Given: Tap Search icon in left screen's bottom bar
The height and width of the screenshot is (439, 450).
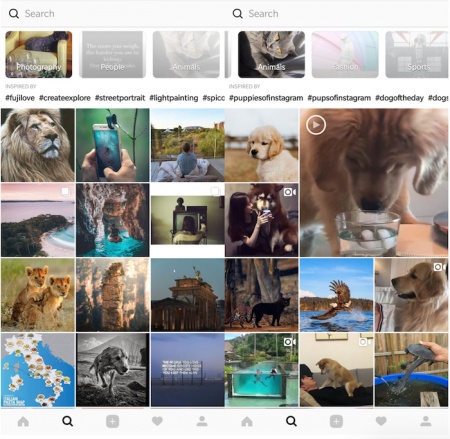Looking at the screenshot, I should point(68,421).
